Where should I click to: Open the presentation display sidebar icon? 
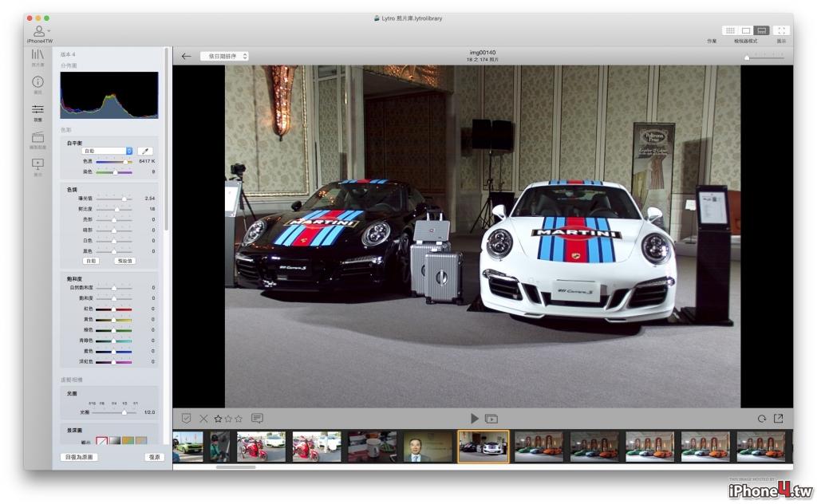(37, 164)
